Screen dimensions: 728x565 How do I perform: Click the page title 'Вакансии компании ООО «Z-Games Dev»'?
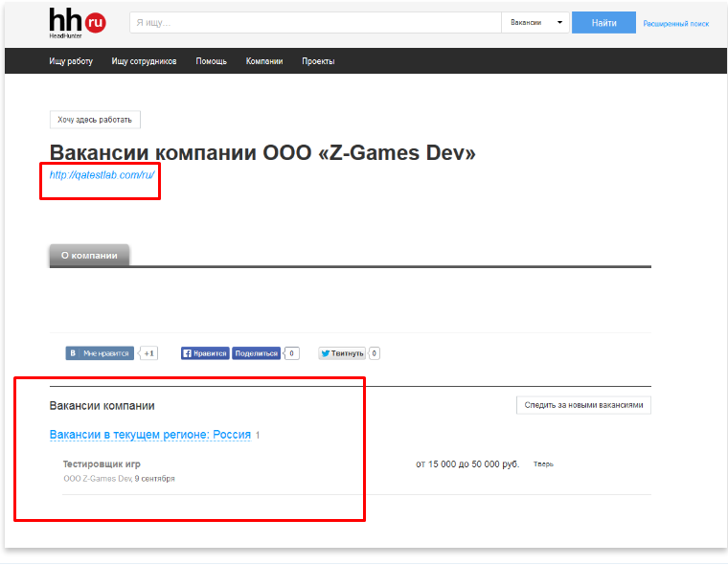click(262, 152)
